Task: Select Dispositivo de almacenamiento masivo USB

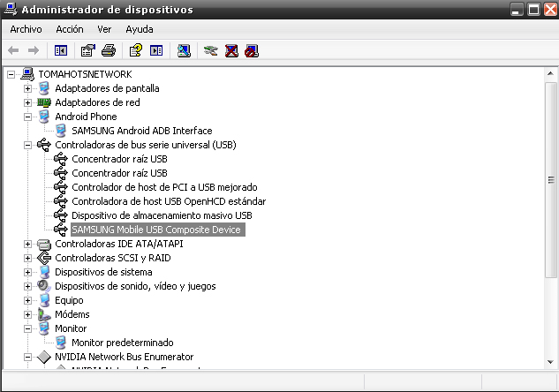Action: pyautogui.click(x=162, y=215)
